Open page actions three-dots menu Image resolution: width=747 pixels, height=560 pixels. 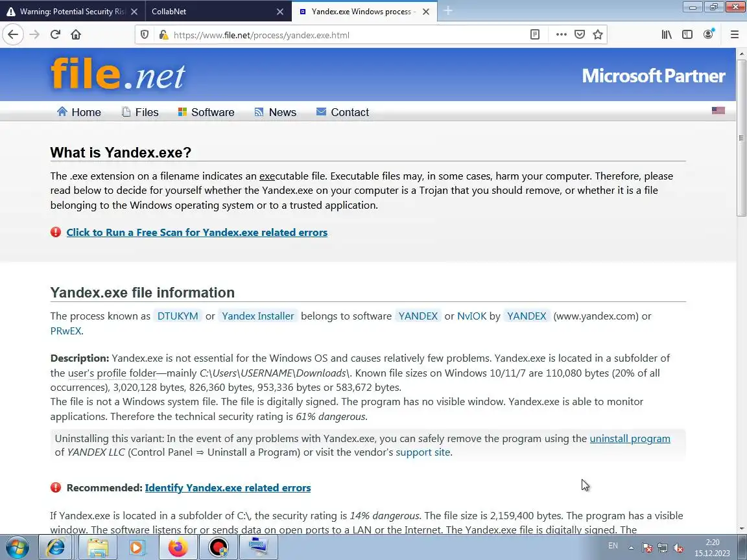tap(561, 34)
